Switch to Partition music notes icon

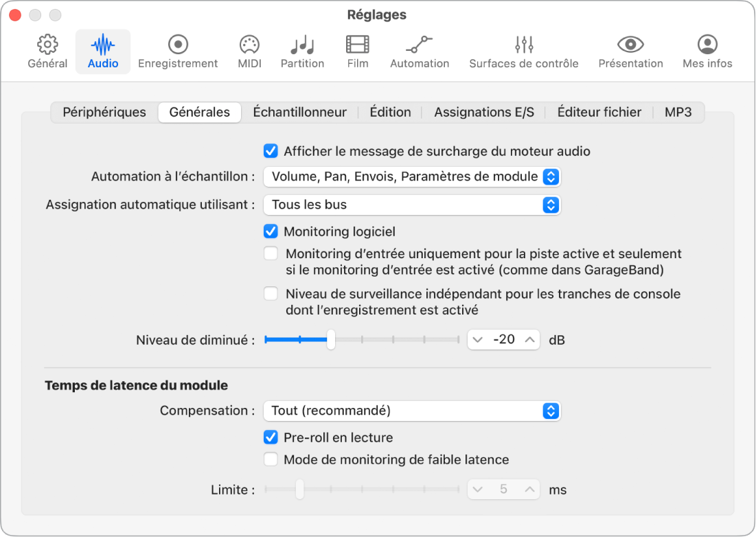coord(302,45)
